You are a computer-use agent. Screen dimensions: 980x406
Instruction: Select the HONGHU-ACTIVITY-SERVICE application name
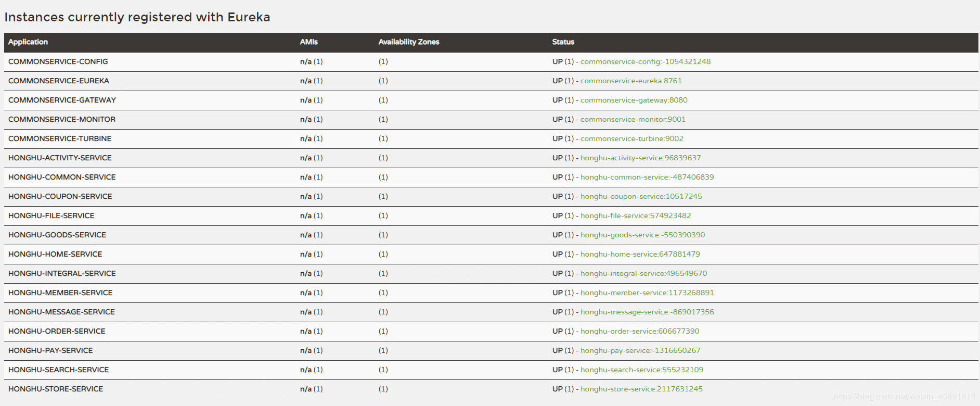60,158
